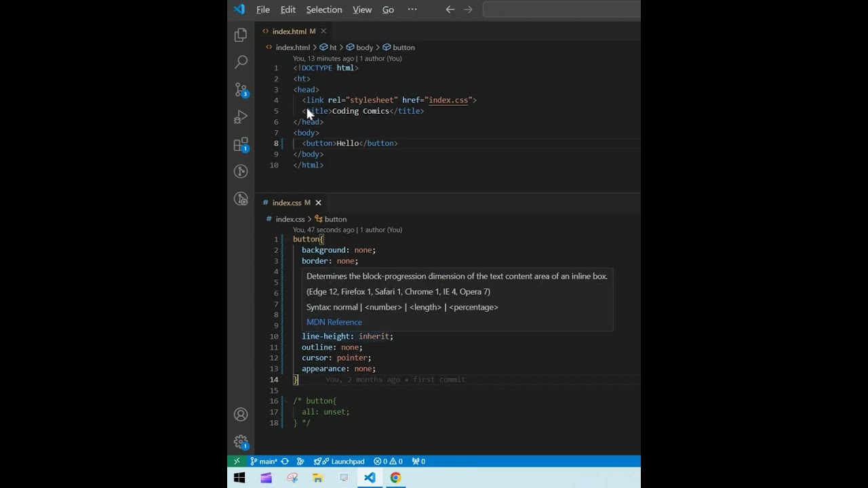Screen dimensions: 868x488
Task: Open the File menu
Action: [x=263, y=9]
